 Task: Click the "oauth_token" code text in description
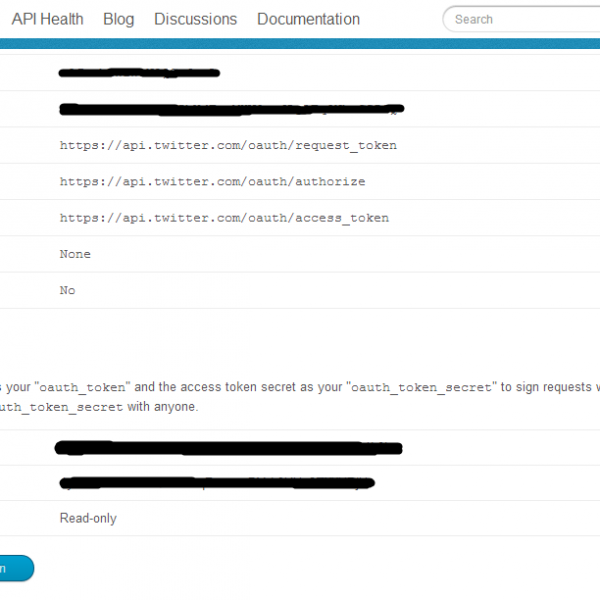click(x=82, y=387)
